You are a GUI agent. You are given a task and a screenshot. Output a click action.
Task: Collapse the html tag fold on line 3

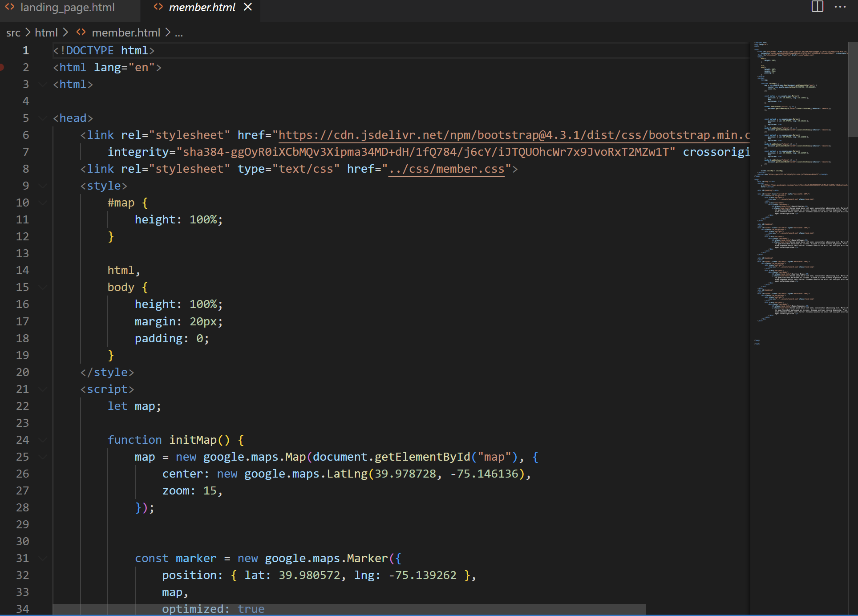coord(43,84)
